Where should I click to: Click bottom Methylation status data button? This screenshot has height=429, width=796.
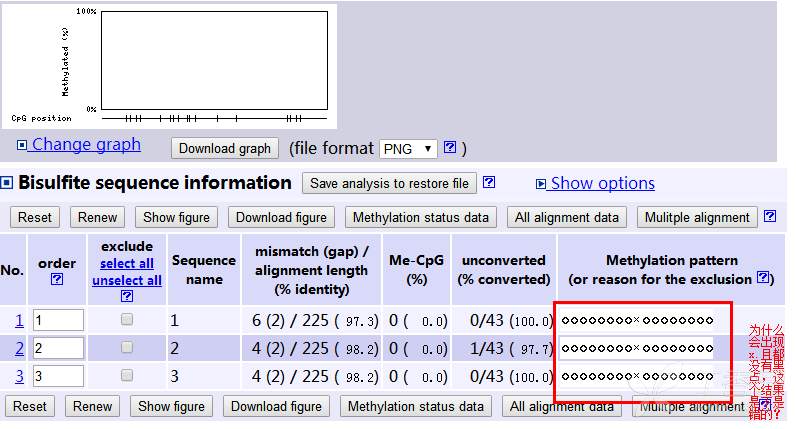click(x=416, y=406)
